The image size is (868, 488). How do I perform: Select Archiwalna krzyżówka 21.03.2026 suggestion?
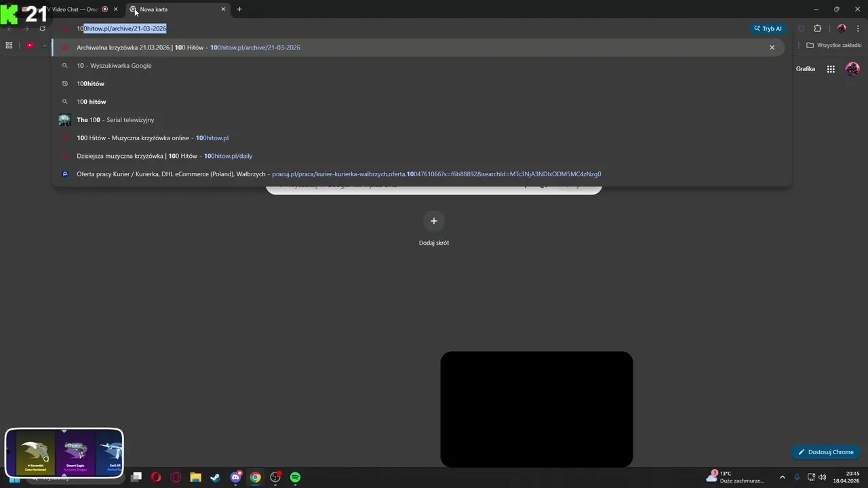coord(418,47)
